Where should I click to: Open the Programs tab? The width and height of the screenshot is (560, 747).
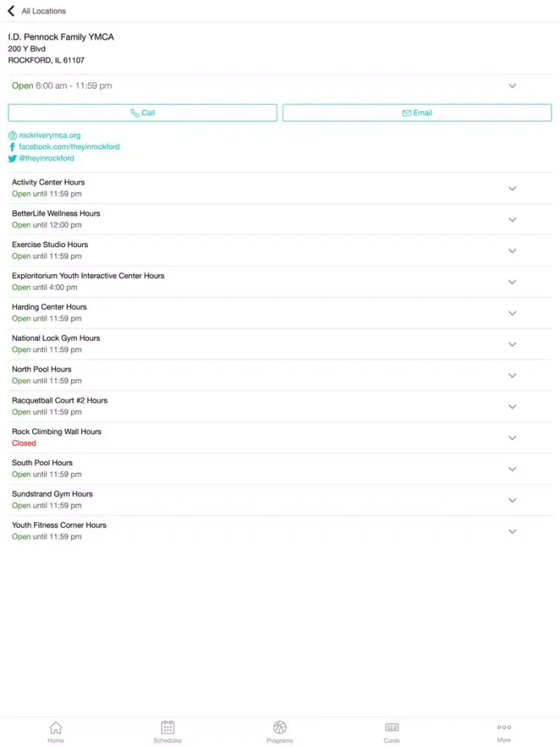(x=279, y=731)
